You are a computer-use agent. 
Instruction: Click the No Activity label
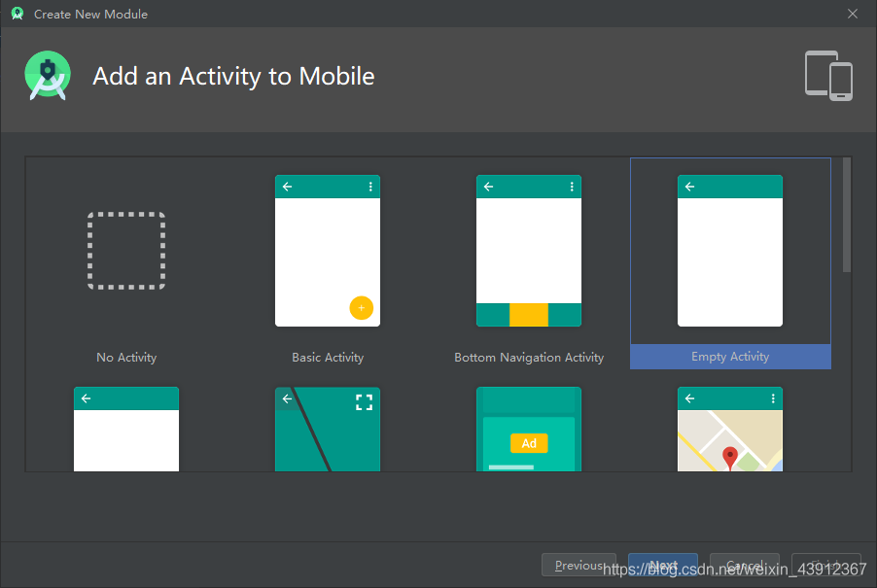click(x=126, y=357)
